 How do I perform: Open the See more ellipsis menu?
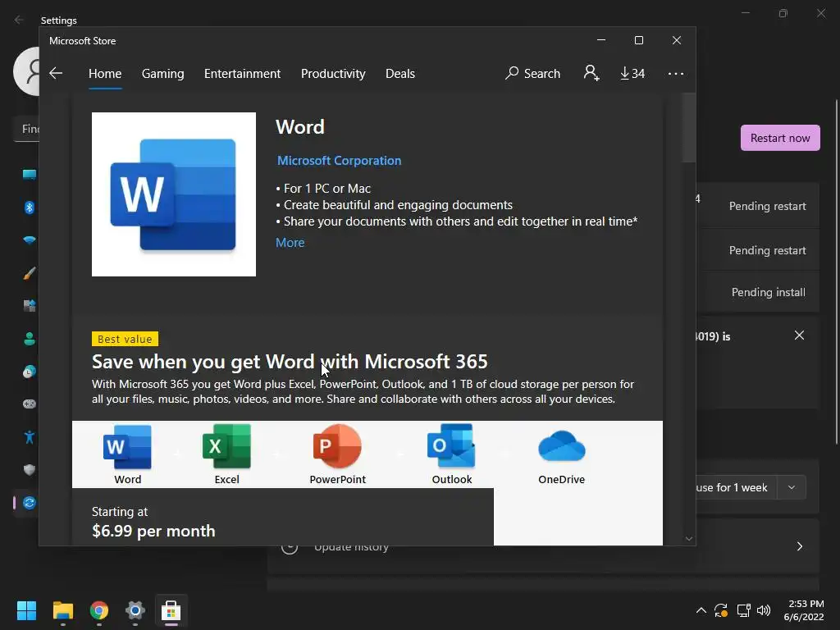tap(676, 73)
